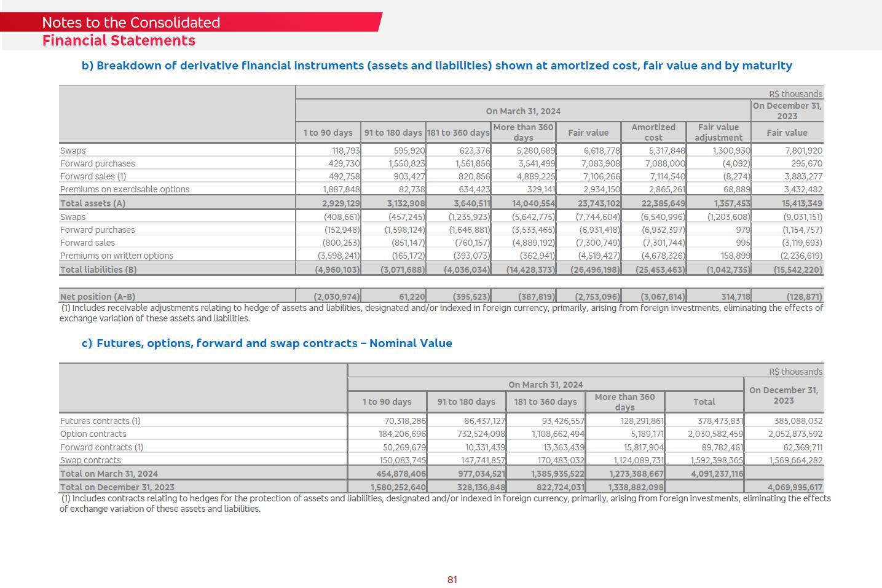Click 'Option contracts' row label

(93, 434)
